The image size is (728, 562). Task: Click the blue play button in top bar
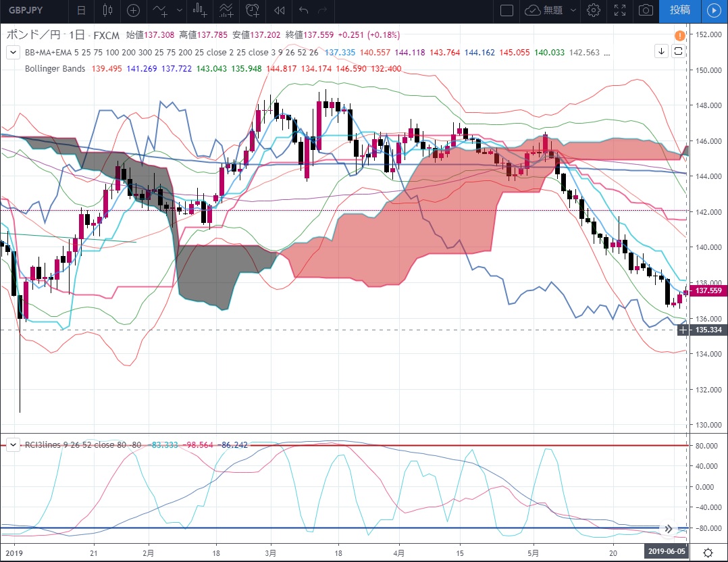714,10
